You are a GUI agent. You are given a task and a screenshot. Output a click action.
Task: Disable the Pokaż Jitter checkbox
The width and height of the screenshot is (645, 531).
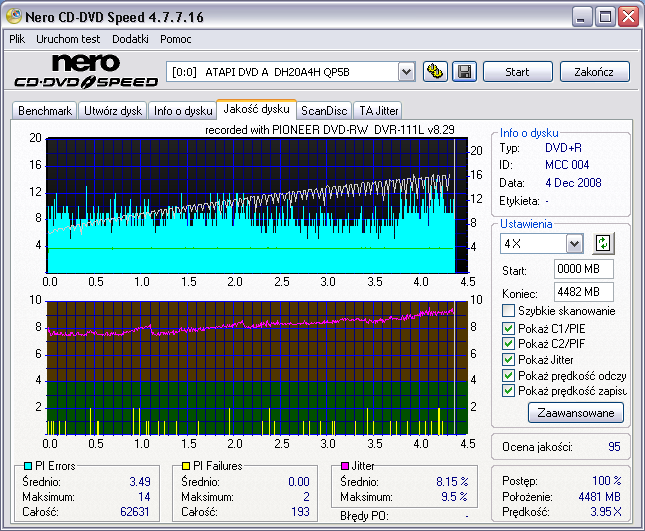(508, 359)
